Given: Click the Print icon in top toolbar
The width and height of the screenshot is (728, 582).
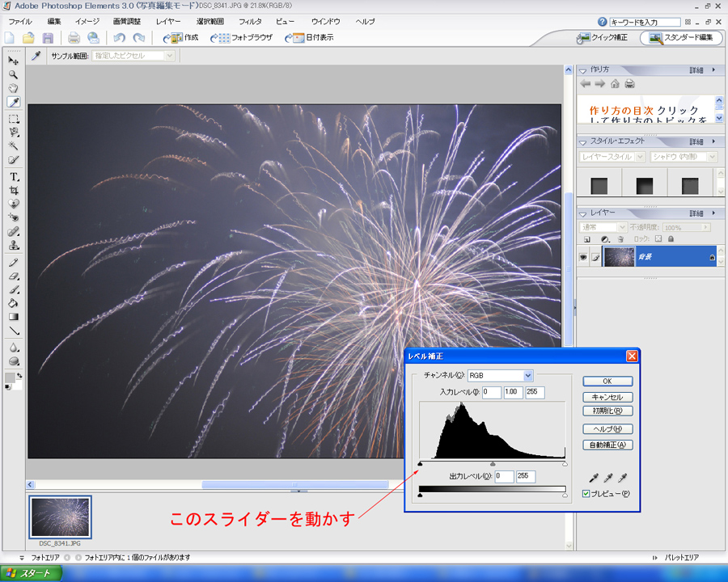Looking at the screenshot, I should tap(74, 37).
